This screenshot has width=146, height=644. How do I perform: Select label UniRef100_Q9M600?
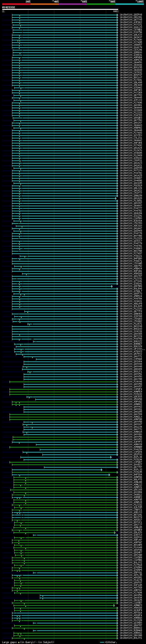(131, 52)
